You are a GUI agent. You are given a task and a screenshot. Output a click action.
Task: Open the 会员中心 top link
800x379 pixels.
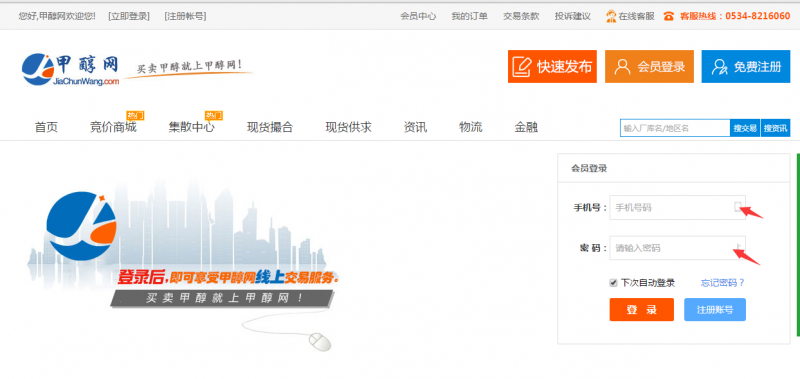418,16
